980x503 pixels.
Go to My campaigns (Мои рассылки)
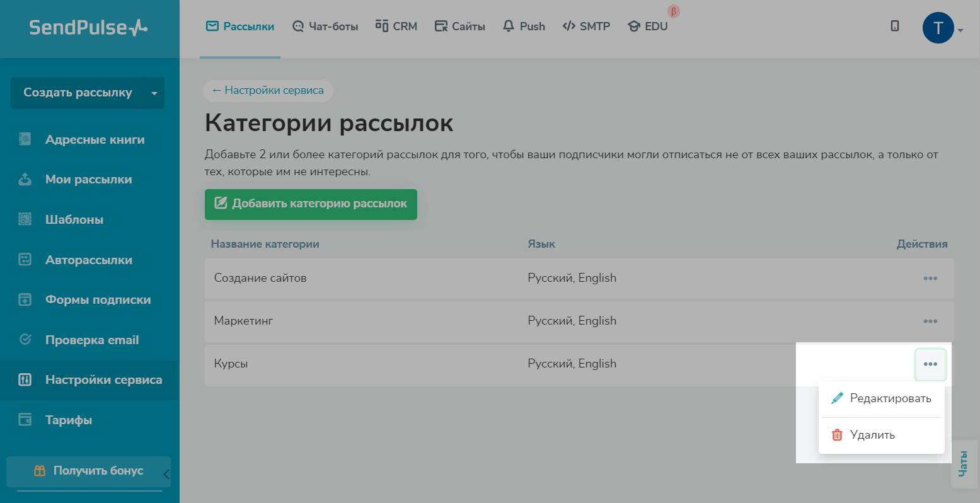[88, 180]
